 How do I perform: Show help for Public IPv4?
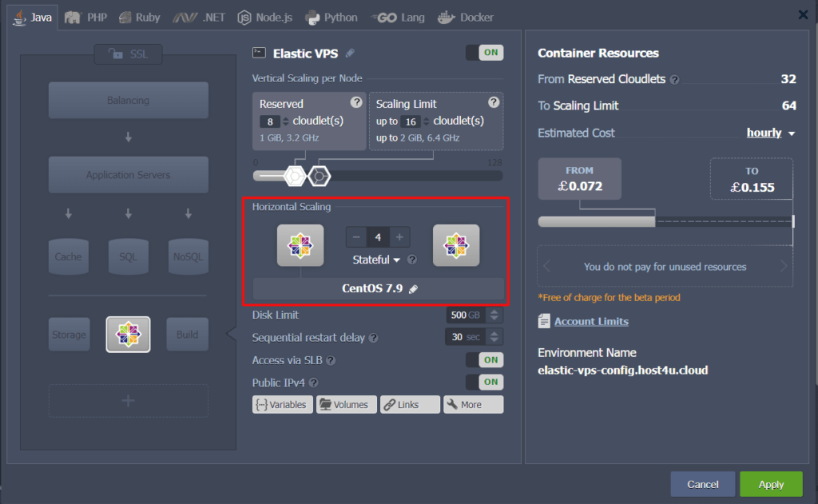313,383
